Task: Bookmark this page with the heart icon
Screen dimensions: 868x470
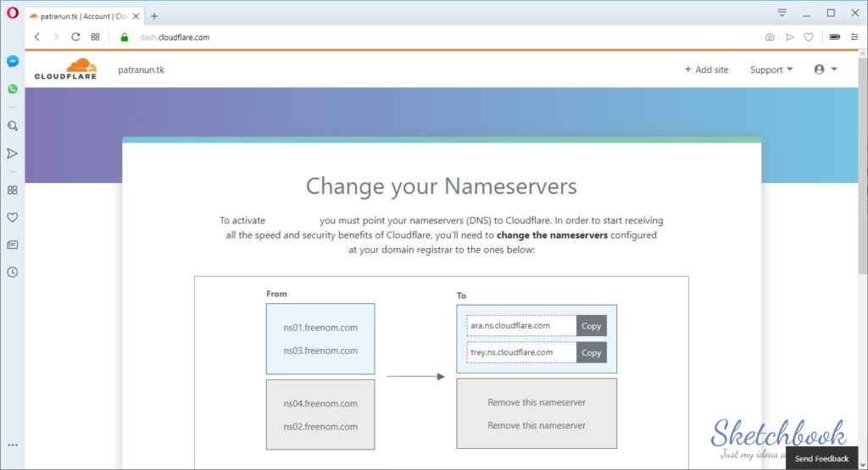Action: 809,37
